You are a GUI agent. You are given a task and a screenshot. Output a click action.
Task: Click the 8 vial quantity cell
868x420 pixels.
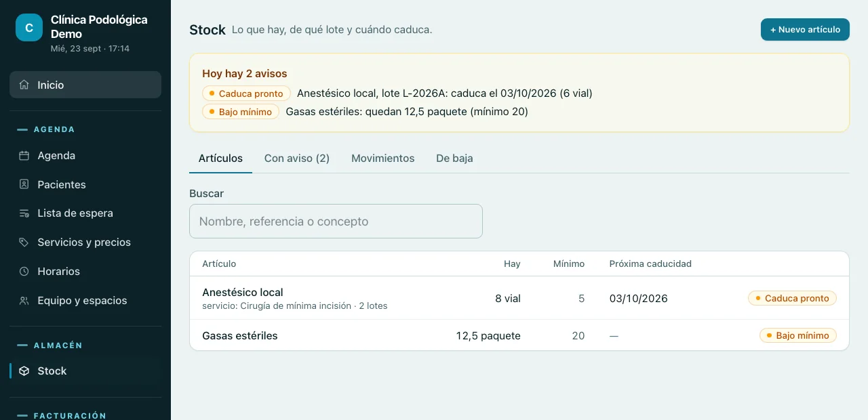(508, 299)
